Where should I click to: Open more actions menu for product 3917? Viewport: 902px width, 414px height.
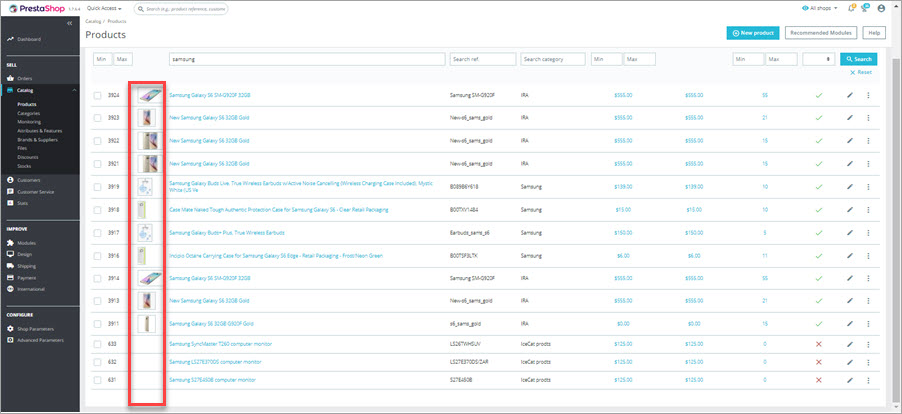point(868,233)
